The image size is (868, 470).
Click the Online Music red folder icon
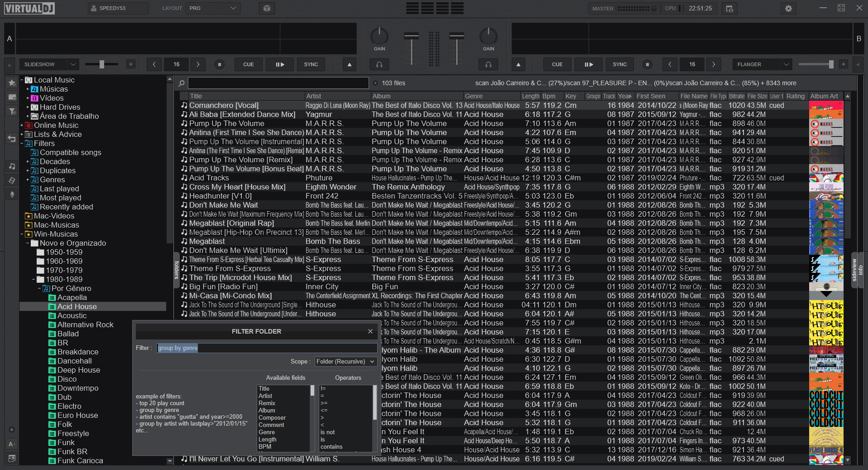[x=29, y=125]
